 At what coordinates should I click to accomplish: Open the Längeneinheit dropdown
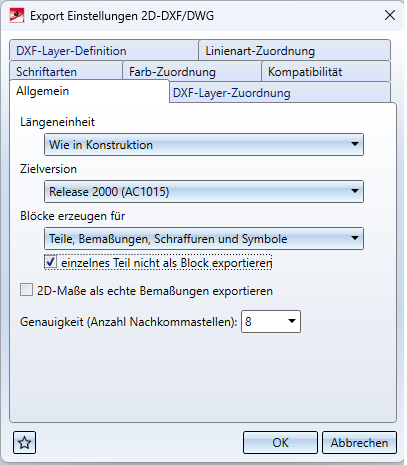click(x=204, y=144)
